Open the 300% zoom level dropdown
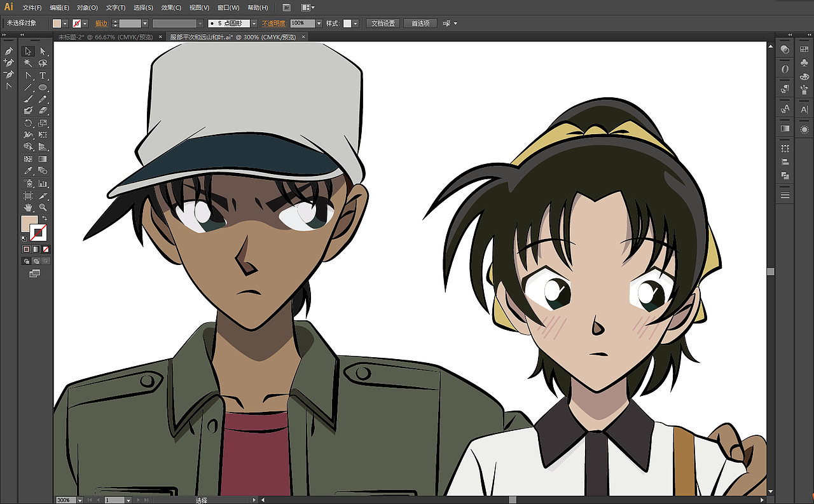The width and height of the screenshot is (814, 504). (79, 500)
